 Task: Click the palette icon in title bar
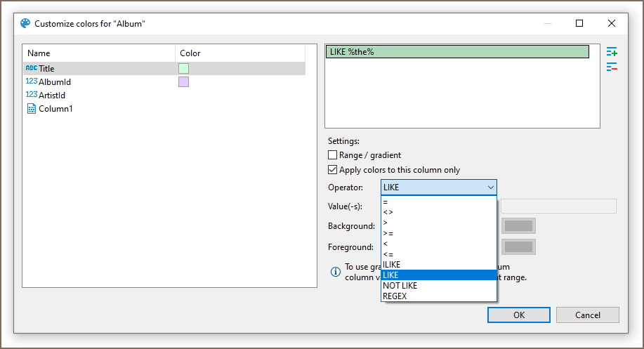tap(25, 24)
